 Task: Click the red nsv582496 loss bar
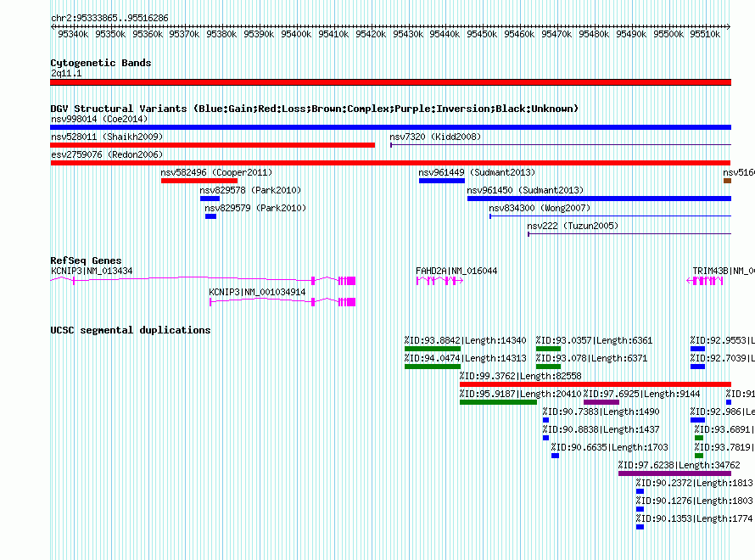[199, 181]
